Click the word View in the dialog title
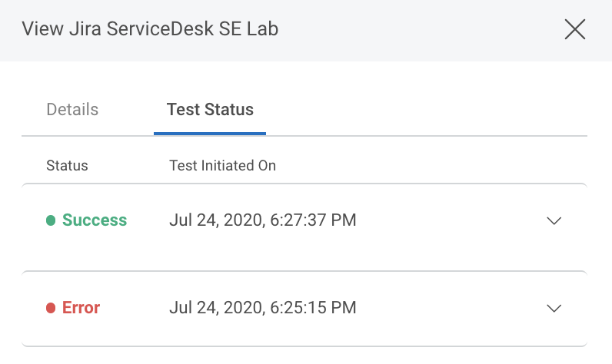 click(x=38, y=30)
